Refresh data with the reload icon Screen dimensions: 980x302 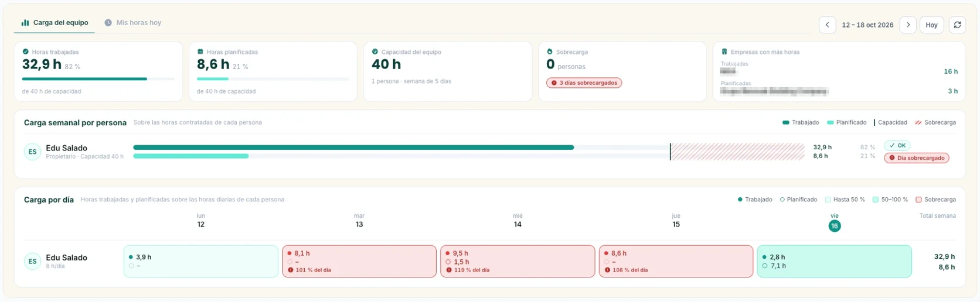tap(957, 25)
